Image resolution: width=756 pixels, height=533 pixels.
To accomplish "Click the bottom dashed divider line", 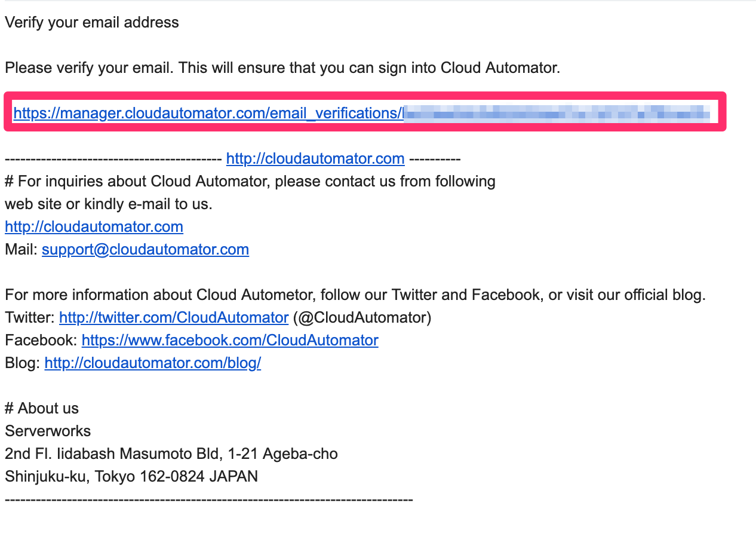I will coord(208,500).
